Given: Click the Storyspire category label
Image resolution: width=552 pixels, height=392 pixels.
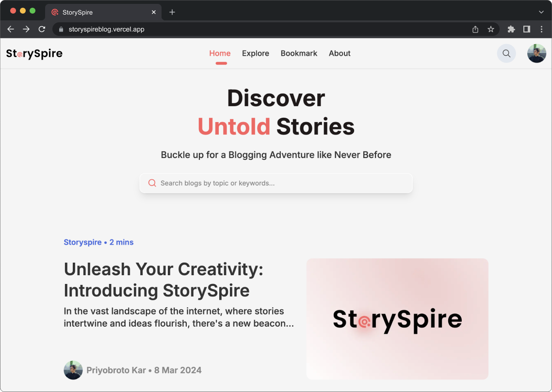Looking at the screenshot, I should coord(82,242).
